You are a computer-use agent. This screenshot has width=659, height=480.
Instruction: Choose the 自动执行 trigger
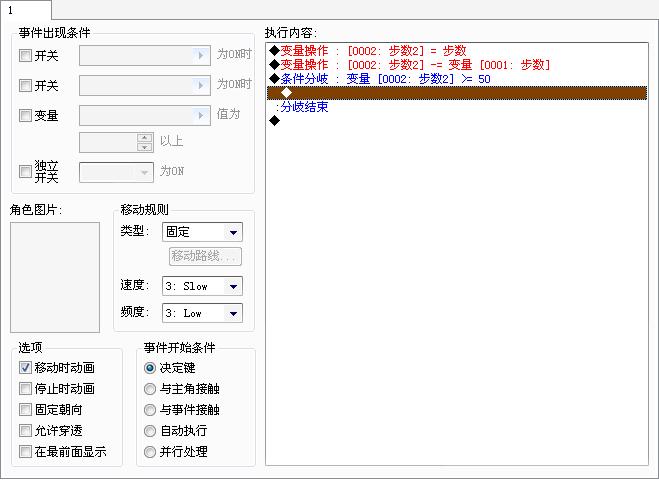(150, 431)
